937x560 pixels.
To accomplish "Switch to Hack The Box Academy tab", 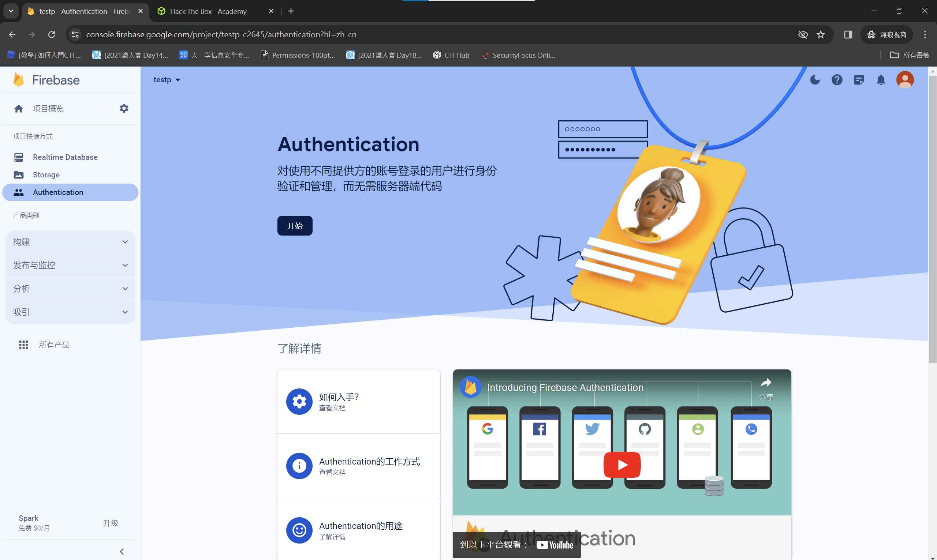I will point(208,11).
